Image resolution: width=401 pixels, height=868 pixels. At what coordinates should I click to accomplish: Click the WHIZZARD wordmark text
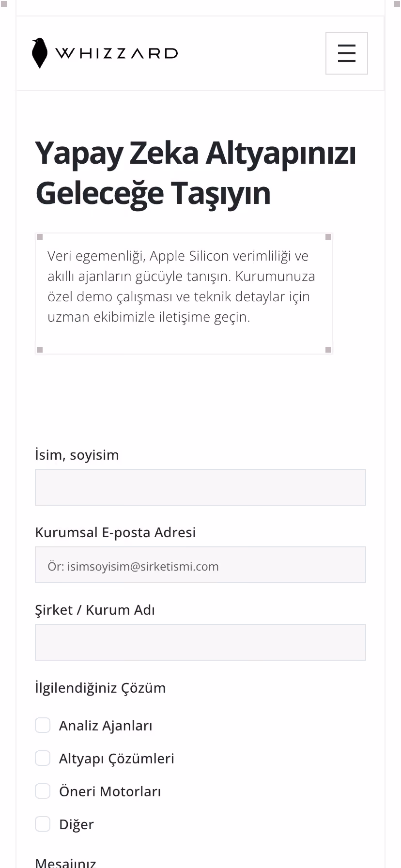(117, 53)
